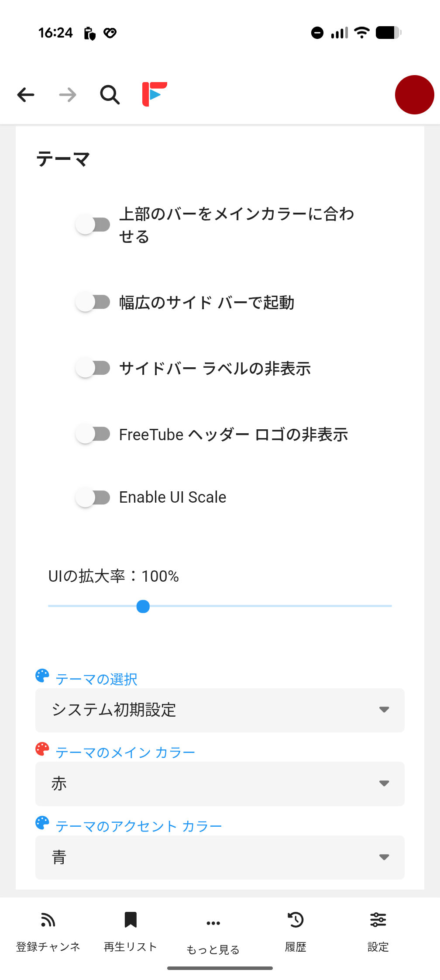This screenshot has width=440, height=980.
Task: Toggle サイドバー ラベルの非表示 switch
Action: tap(93, 368)
